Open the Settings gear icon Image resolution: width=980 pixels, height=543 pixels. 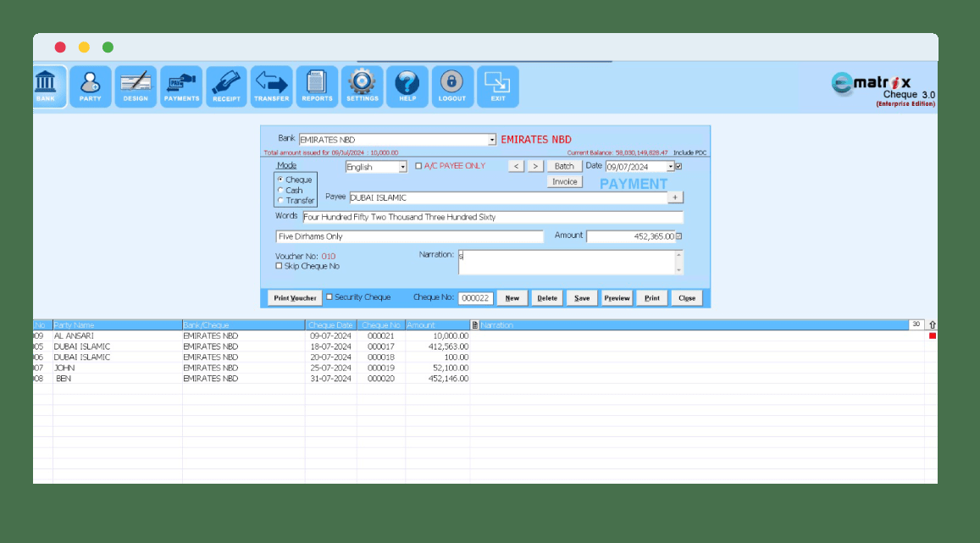pyautogui.click(x=363, y=86)
